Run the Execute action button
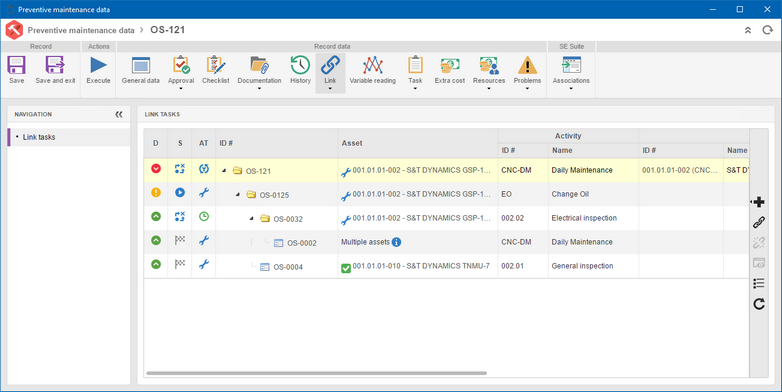The width and height of the screenshot is (782, 392). [x=98, y=70]
